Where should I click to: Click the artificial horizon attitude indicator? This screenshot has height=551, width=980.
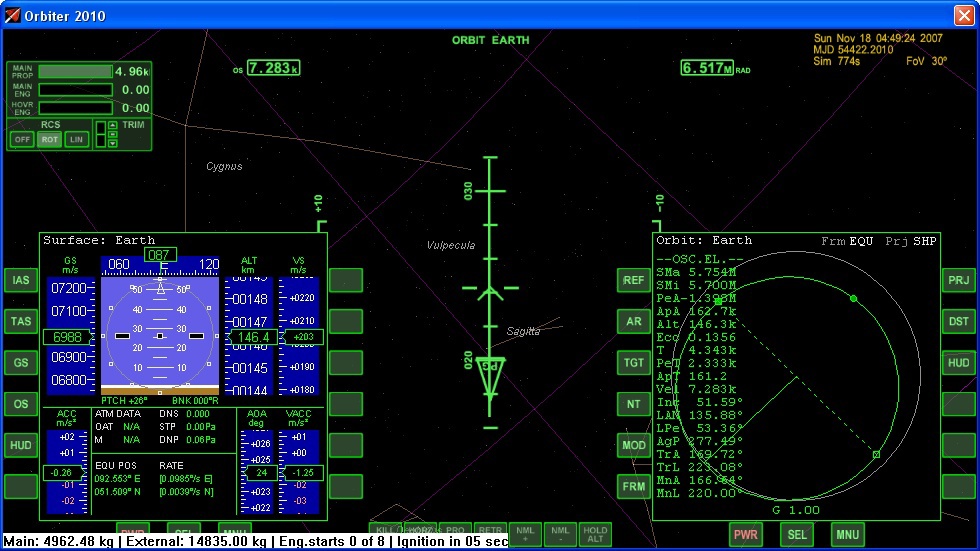160,336
